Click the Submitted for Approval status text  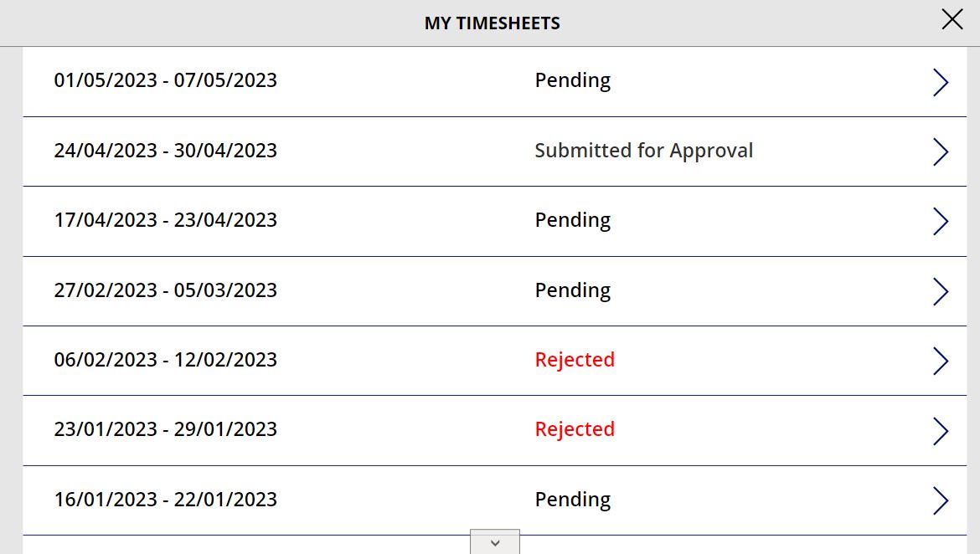644,151
